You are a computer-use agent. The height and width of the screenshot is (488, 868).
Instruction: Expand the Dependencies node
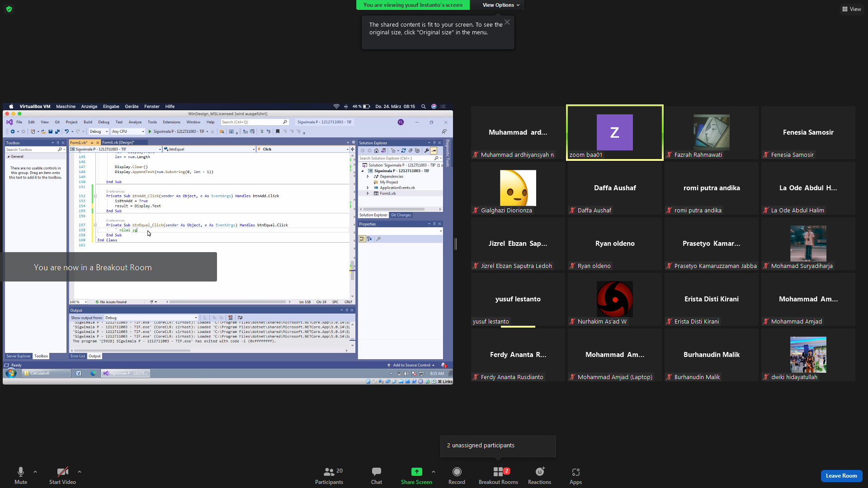(368, 177)
